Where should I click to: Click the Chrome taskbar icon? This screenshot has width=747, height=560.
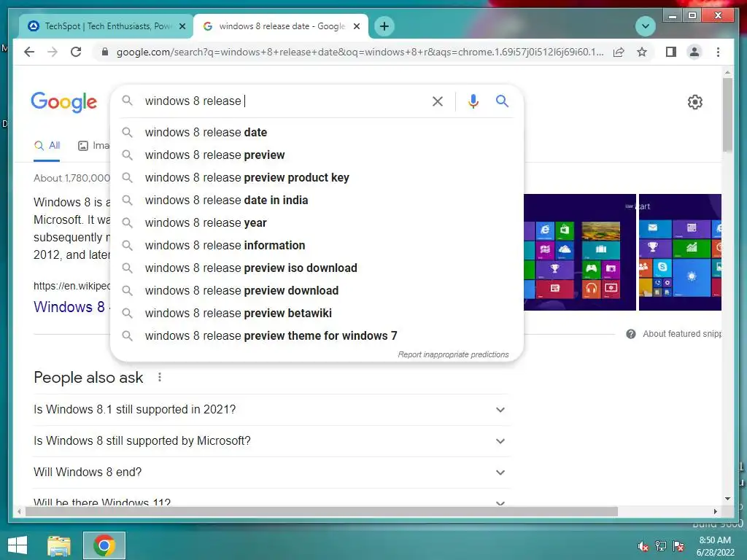click(x=104, y=545)
